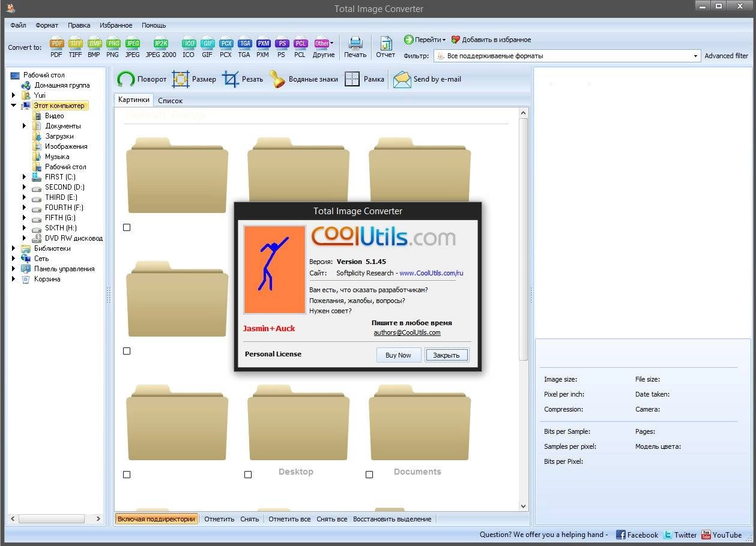This screenshot has width=756, height=546.
Task: Click authors@CoolUtils.com email link
Action: coord(407,332)
